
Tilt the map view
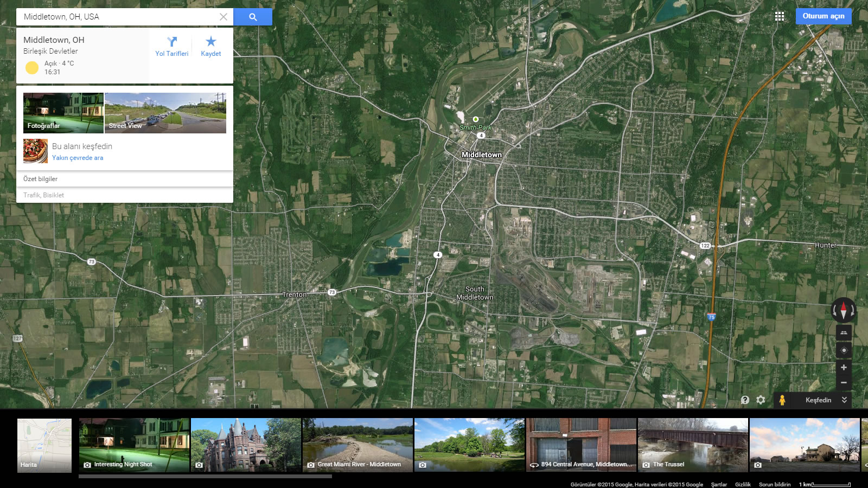843,332
